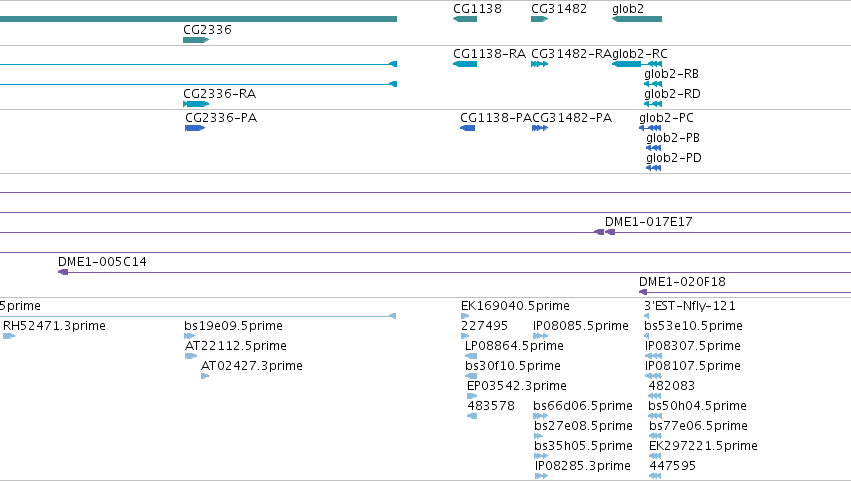Select the glob2 gene bar

pos(637,19)
